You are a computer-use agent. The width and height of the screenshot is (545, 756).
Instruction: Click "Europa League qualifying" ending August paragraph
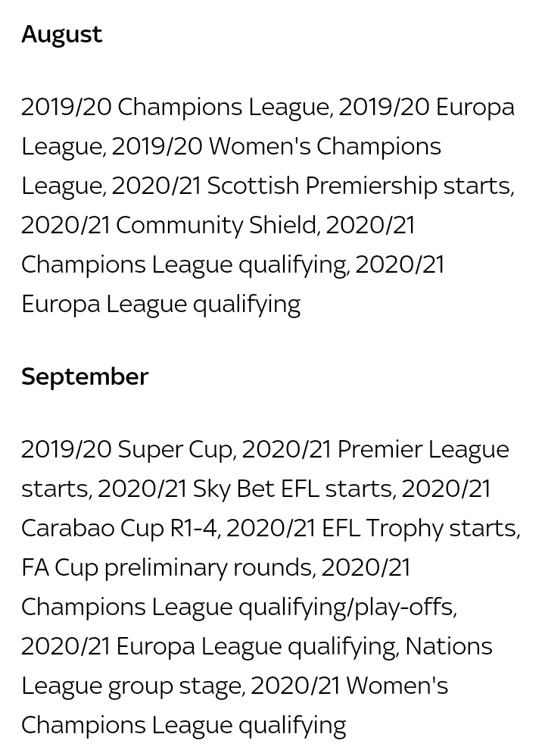tap(160, 304)
